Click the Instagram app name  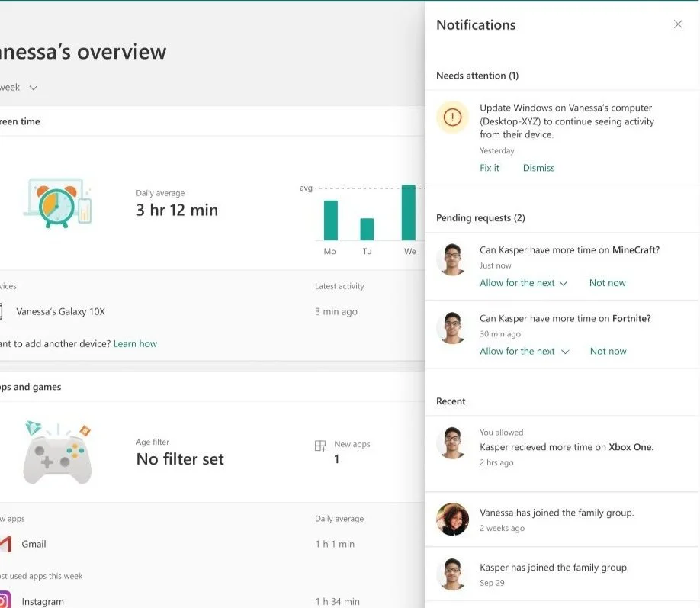point(43,602)
